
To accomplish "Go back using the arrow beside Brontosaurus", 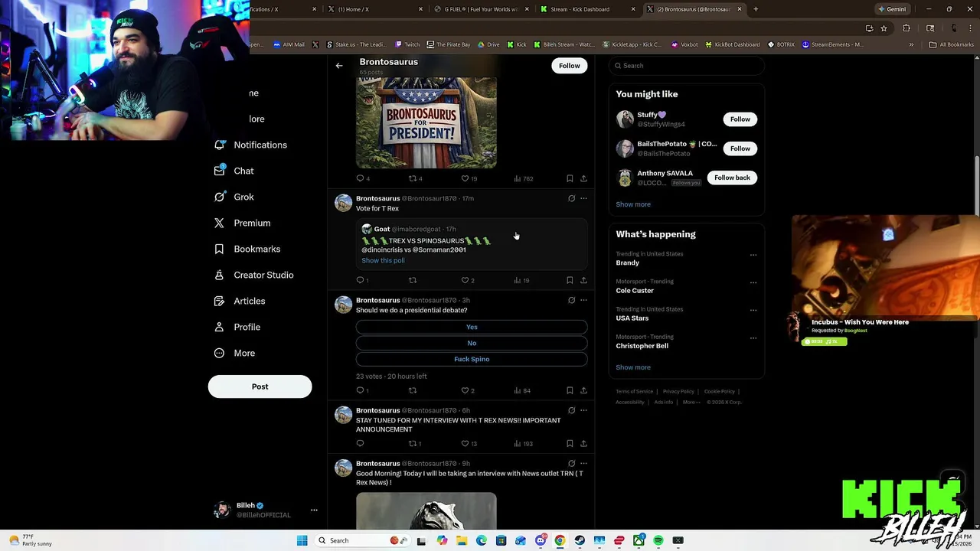I will tap(339, 66).
